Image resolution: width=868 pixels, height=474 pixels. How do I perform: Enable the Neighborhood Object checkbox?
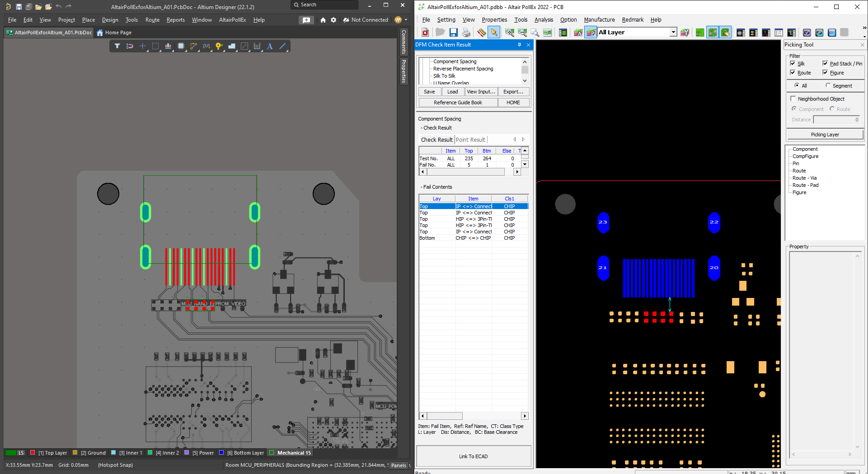click(x=793, y=99)
